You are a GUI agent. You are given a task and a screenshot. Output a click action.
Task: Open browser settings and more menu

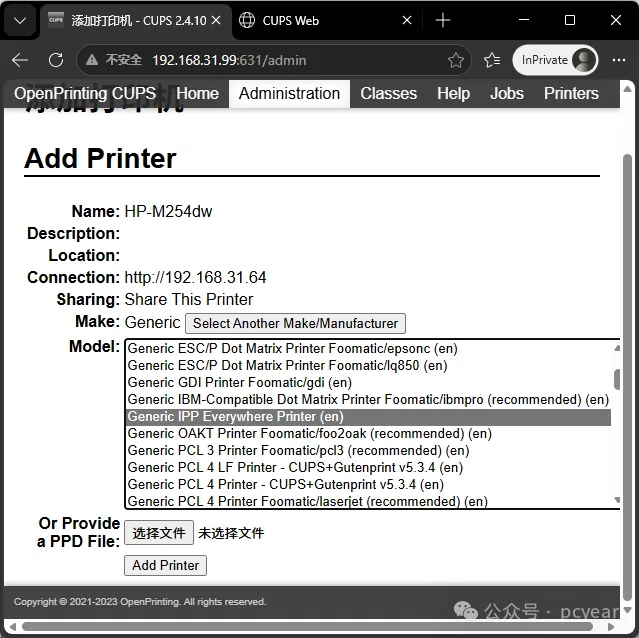619,60
